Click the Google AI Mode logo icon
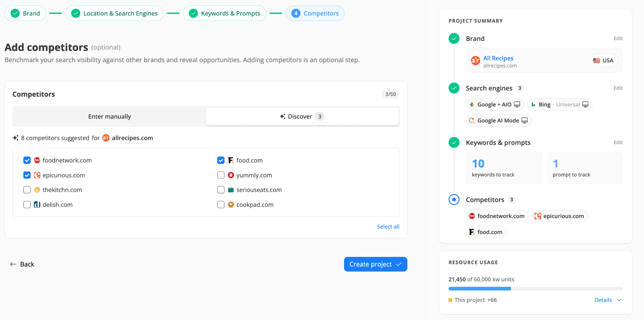Viewport: 644px width, 320px height. point(472,121)
